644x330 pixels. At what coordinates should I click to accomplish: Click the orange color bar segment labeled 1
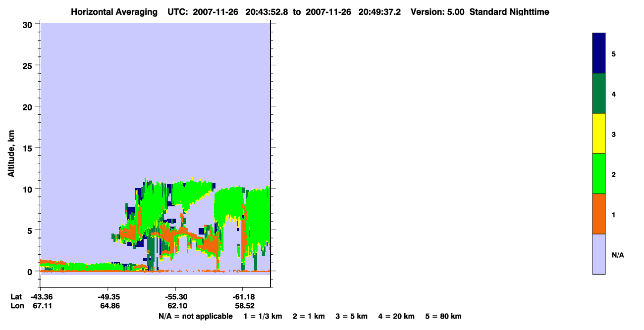599,214
